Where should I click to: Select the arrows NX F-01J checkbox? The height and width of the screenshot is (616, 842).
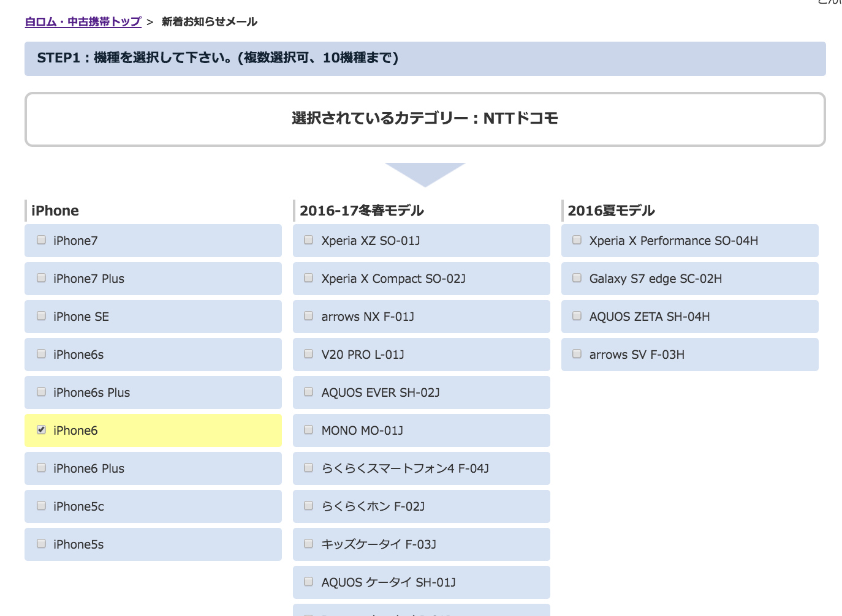pos(309,316)
